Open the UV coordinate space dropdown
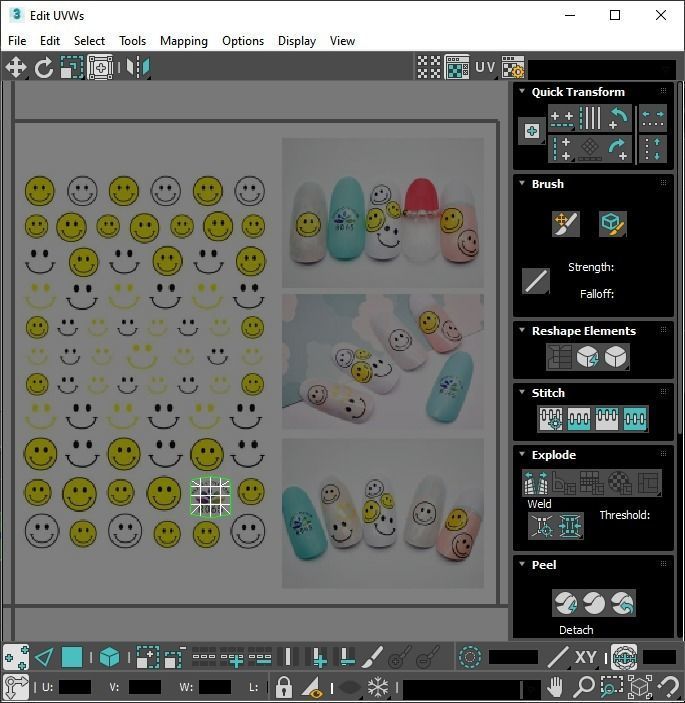Screen dimensions: 685x703 pyautogui.click(x=485, y=68)
